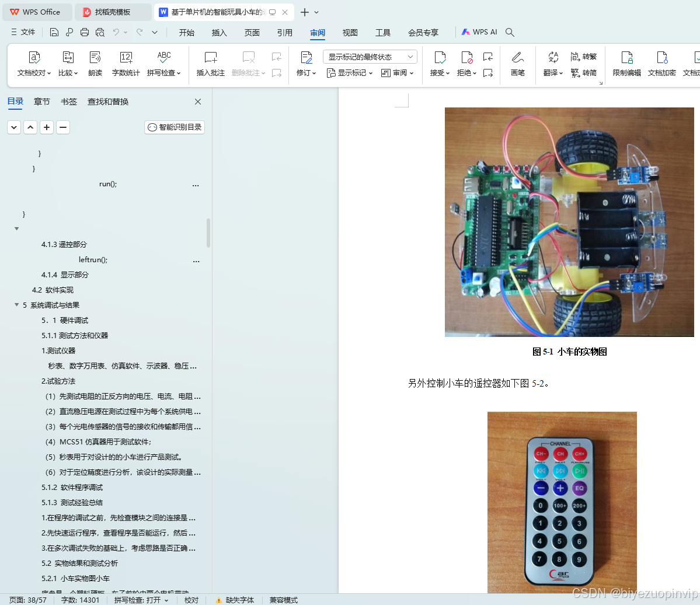Collapse the 5 系统调试与结果 section
700x605 pixels.
coord(16,305)
